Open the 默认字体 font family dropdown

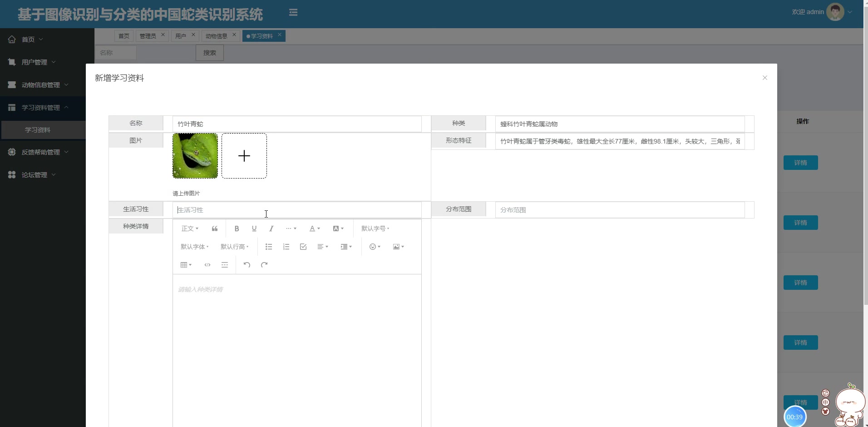pos(194,247)
